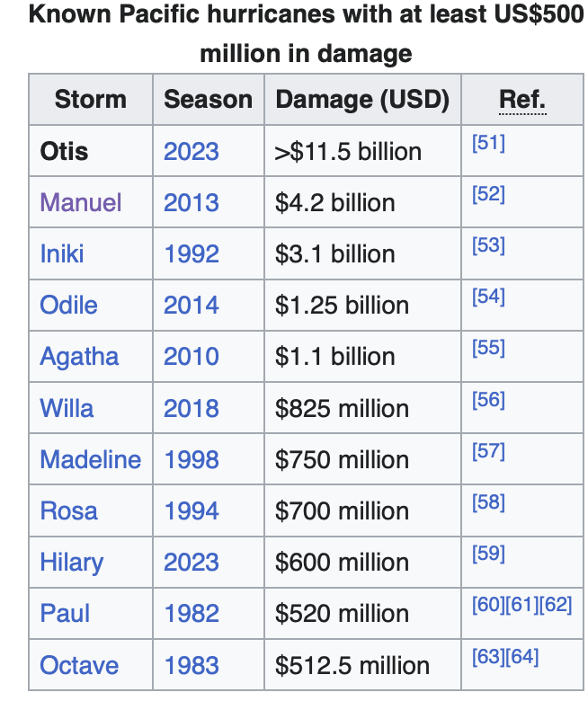Screen dimensions: 588x701
Task: Open the 1983 season link
Action: tap(192, 665)
